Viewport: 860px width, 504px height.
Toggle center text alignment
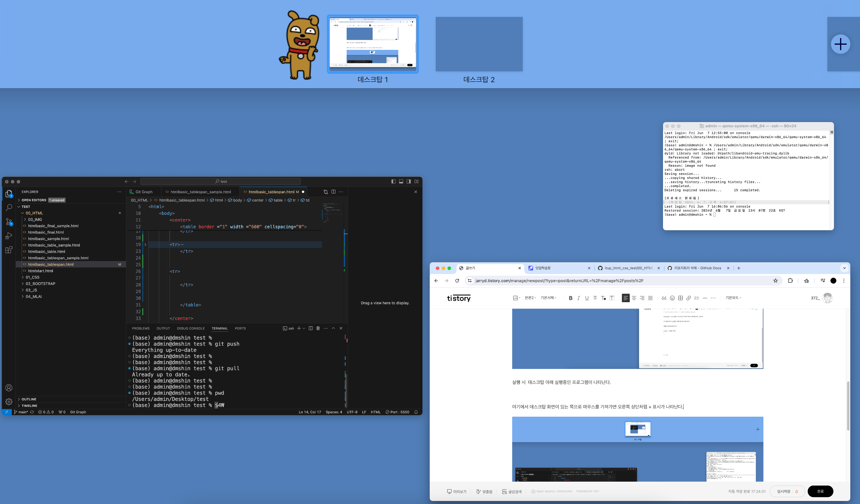(634, 298)
